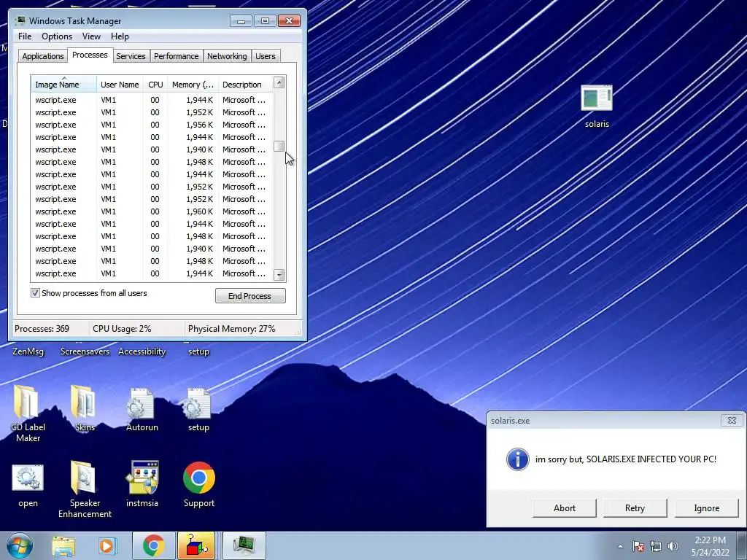747x560 pixels.
Task: Switch to the Services tab
Action: [x=131, y=56]
